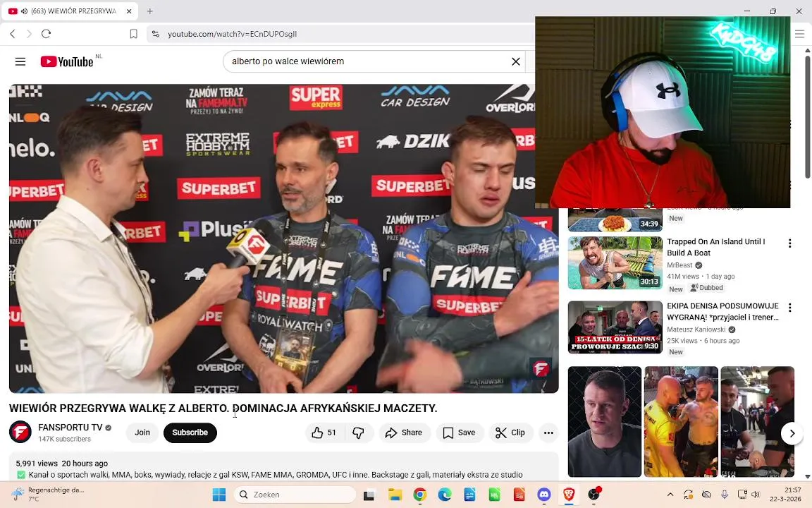Open options for 'Trapped On An Island' video
The width and height of the screenshot is (812, 508).
point(789,243)
